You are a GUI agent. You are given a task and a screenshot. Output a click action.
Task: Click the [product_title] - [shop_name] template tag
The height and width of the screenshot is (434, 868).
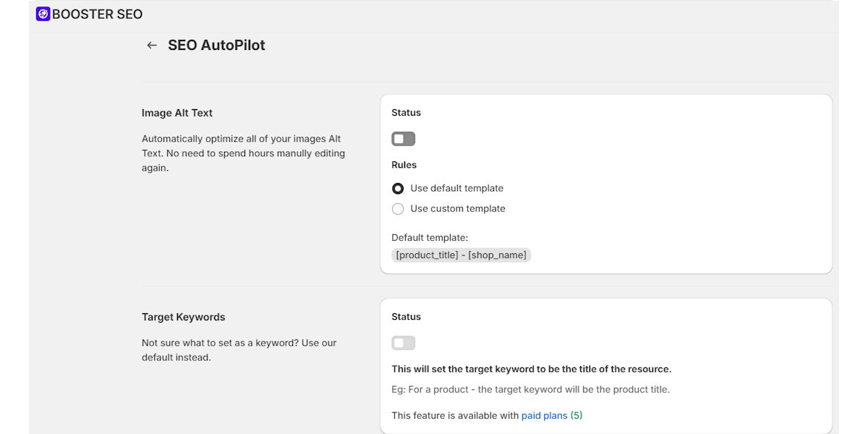pos(461,255)
